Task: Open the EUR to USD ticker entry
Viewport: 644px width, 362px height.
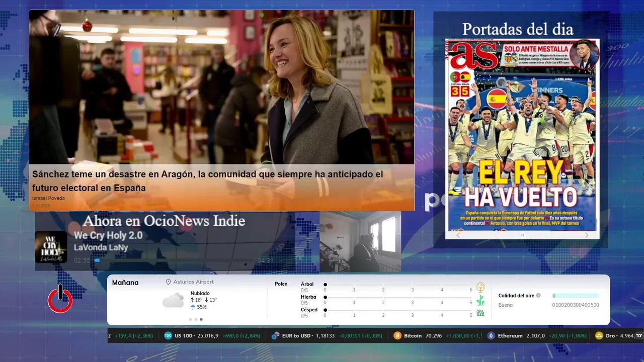Action: [328, 335]
